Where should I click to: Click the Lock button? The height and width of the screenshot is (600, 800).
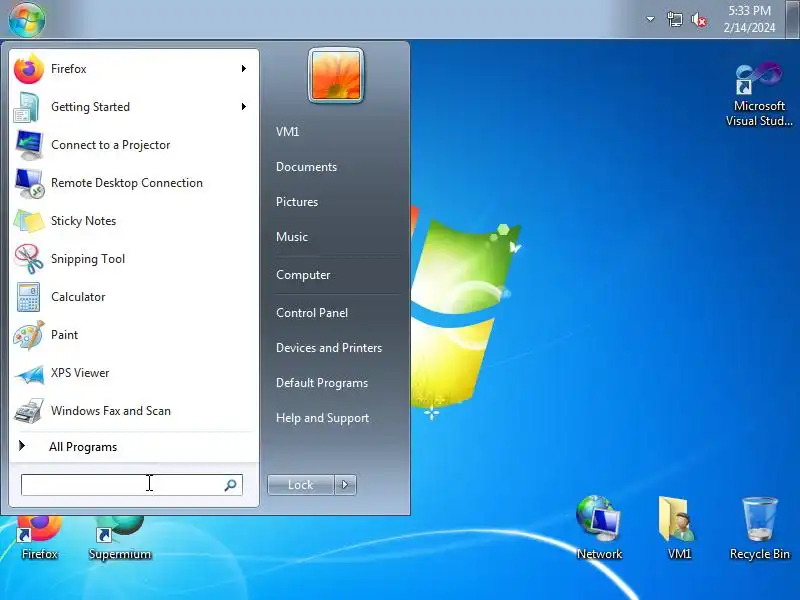301,485
